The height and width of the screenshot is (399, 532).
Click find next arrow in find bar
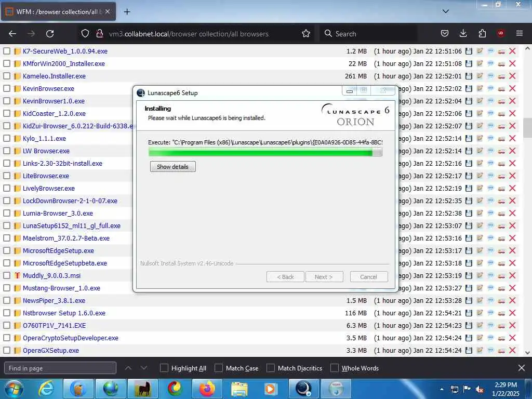tap(144, 368)
